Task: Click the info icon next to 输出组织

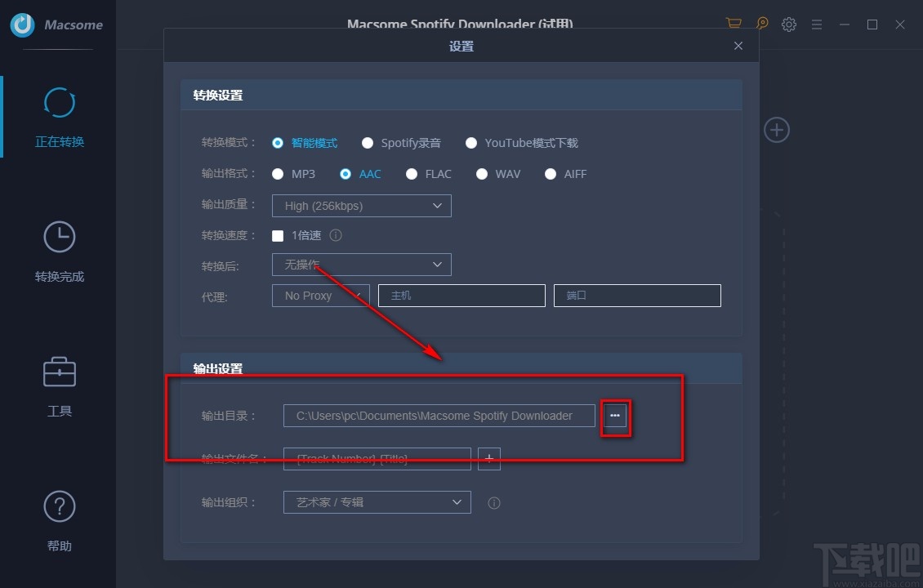Action: pos(493,502)
